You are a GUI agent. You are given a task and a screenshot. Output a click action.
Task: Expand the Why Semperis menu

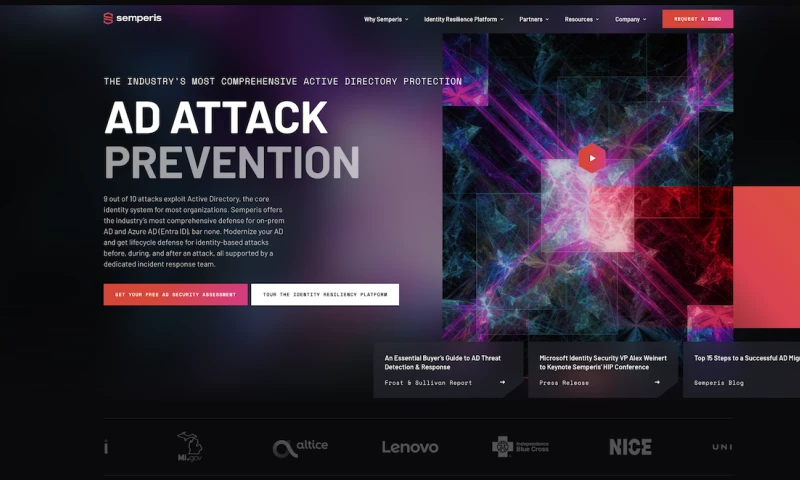[x=386, y=19]
